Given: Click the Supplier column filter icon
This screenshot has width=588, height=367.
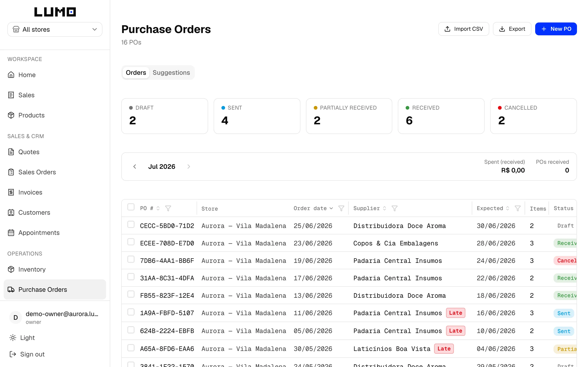Looking at the screenshot, I should [395, 208].
